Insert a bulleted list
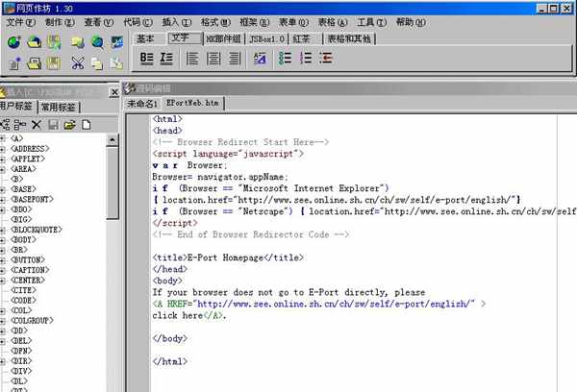 [285, 58]
